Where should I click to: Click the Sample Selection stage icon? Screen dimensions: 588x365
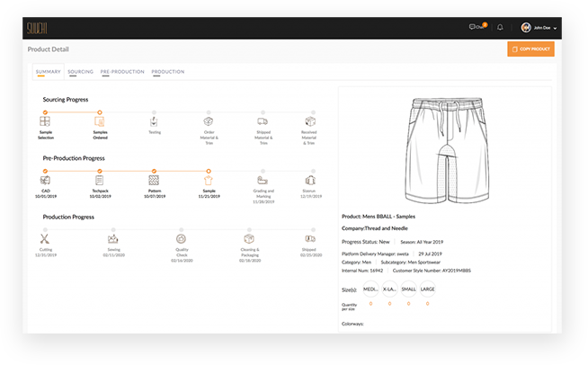point(45,121)
